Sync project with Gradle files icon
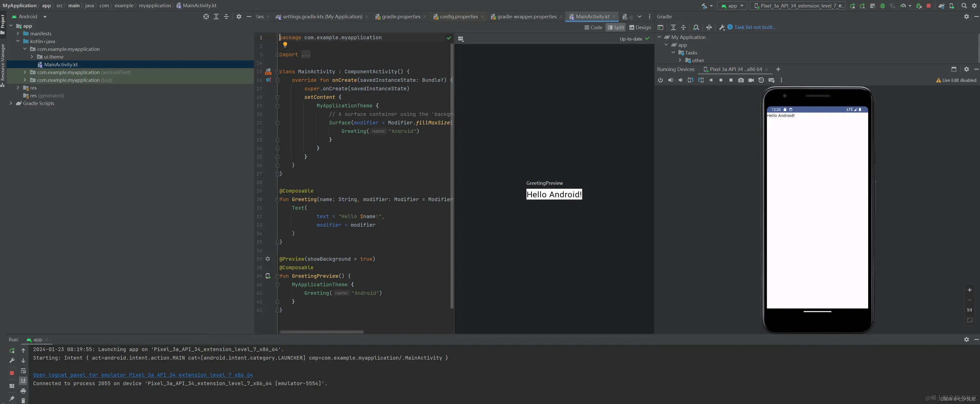 click(941, 6)
